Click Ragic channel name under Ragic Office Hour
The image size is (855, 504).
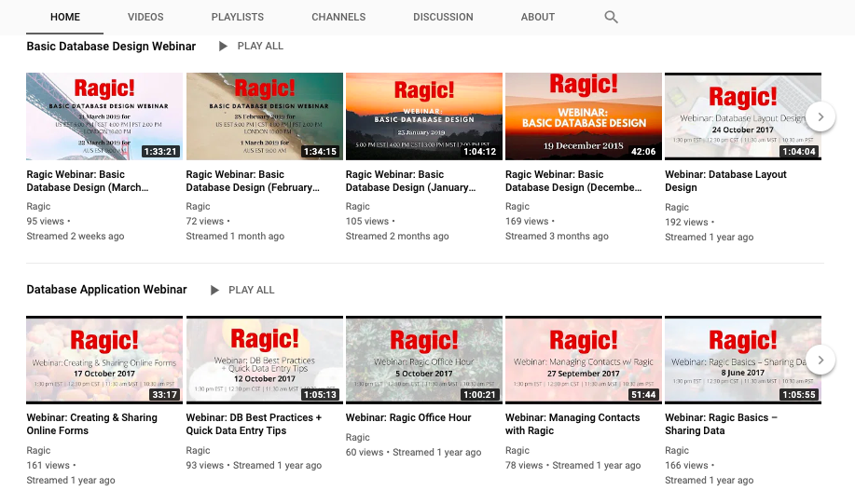pos(358,438)
